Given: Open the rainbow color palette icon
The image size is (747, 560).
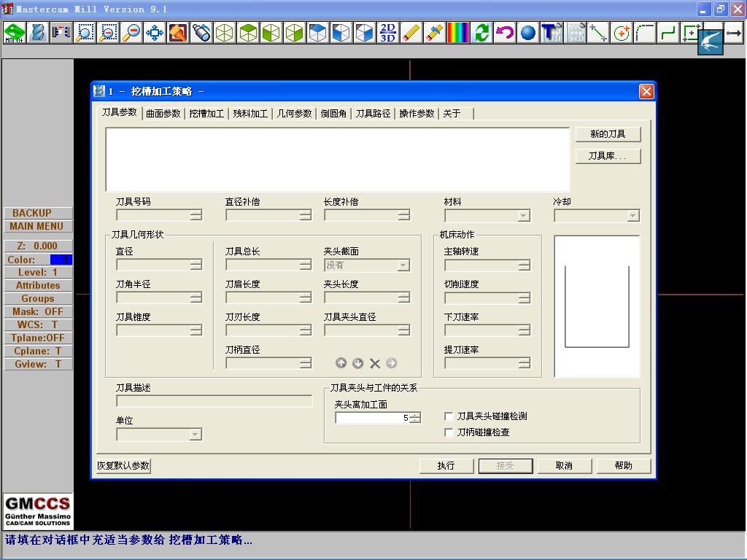Looking at the screenshot, I should (x=458, y=33).
